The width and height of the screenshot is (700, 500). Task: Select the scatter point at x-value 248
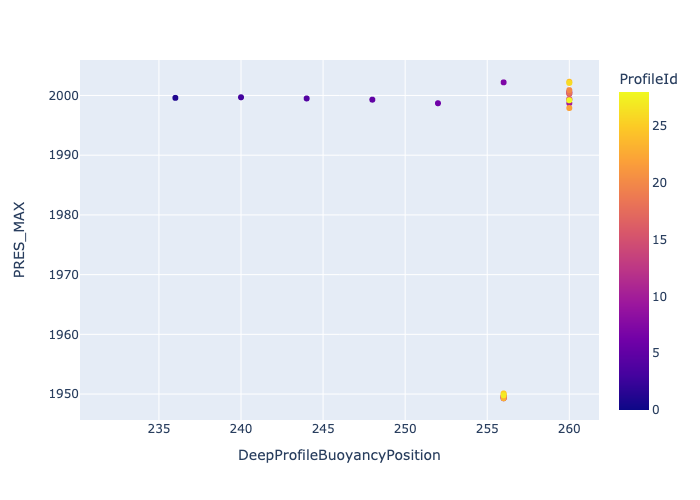click(372, 99)
